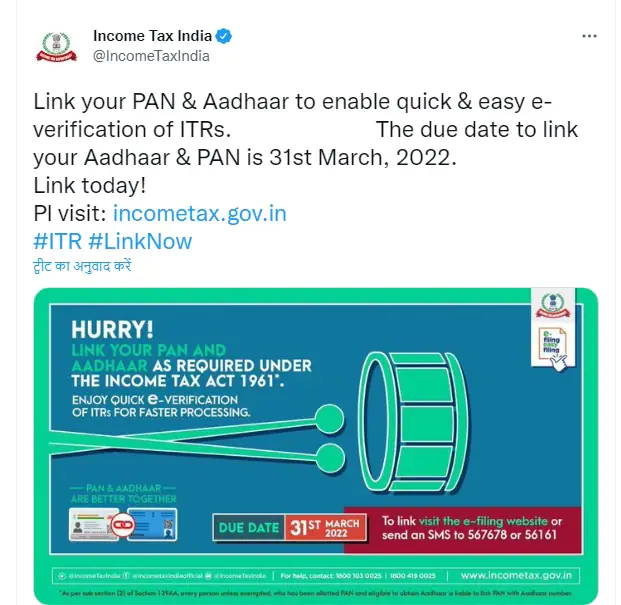Open the PAN Aadhaar banner image
This screenshot has width=621, height=605.
click(316, 446)
